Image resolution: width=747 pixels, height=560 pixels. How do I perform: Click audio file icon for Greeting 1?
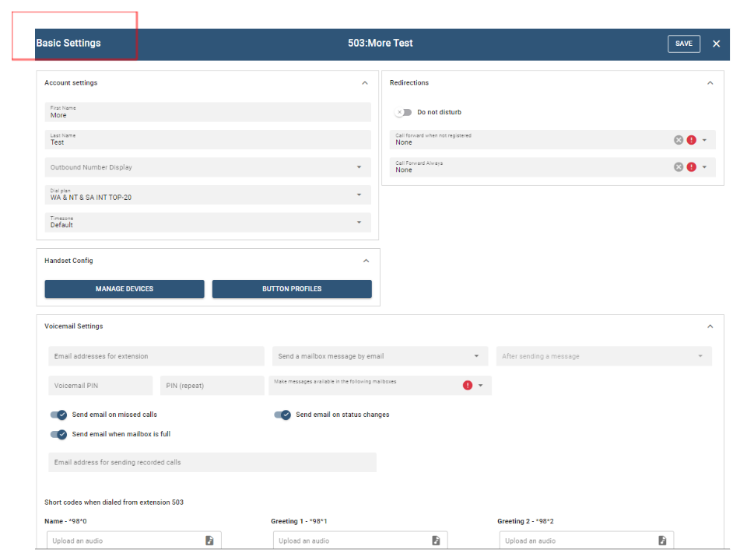(436, 541)
